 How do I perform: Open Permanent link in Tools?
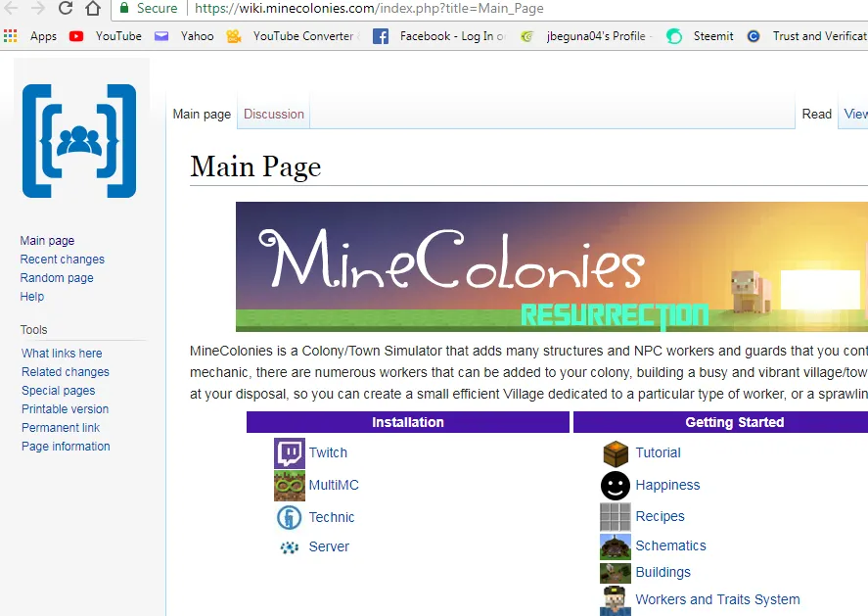(x=61, y=428)
